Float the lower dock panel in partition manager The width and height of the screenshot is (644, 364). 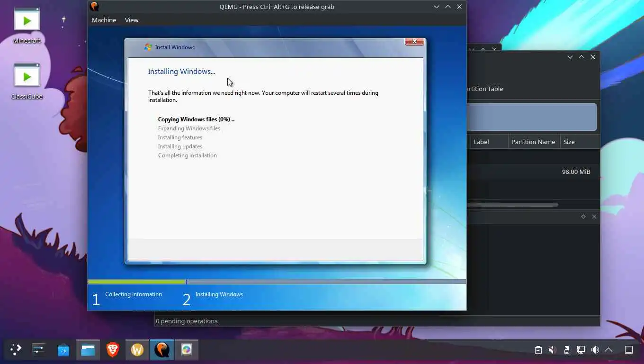(x=583, y=217)
